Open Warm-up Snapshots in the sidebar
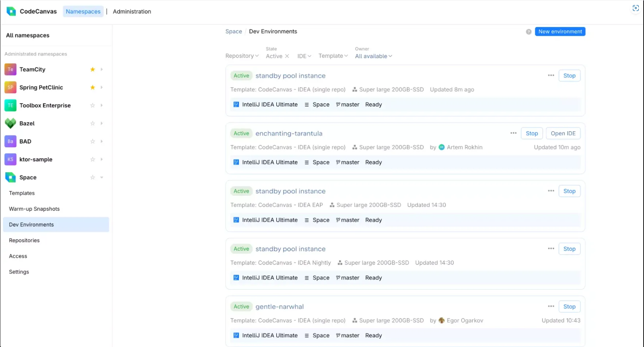The image size is (644, 347). pos(34,209)
